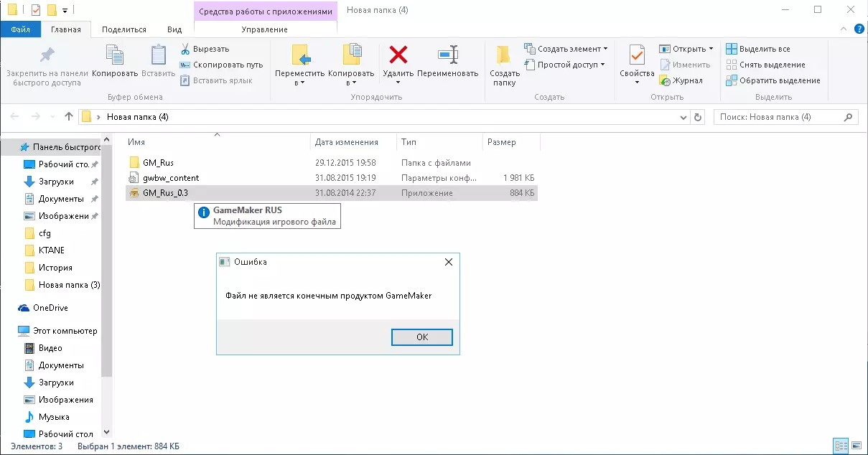Click the Средства работы с приложениями tab header
This screenshot has height=455, width=868.
[266, 11]
